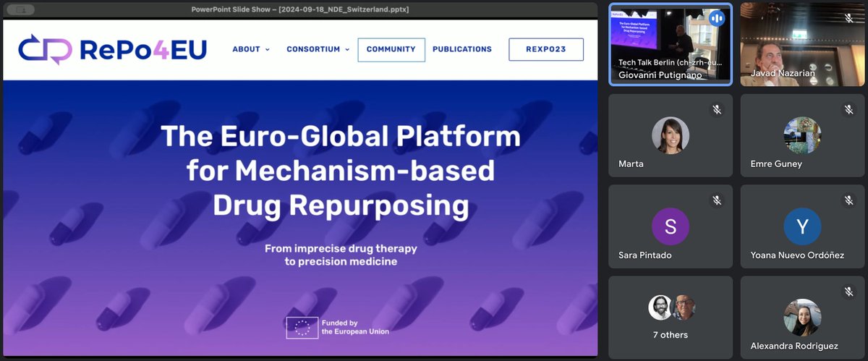Click 'The Euro-Global Platform' heading line
Screen dimensions: 868x361
click(x=340, y=136)
